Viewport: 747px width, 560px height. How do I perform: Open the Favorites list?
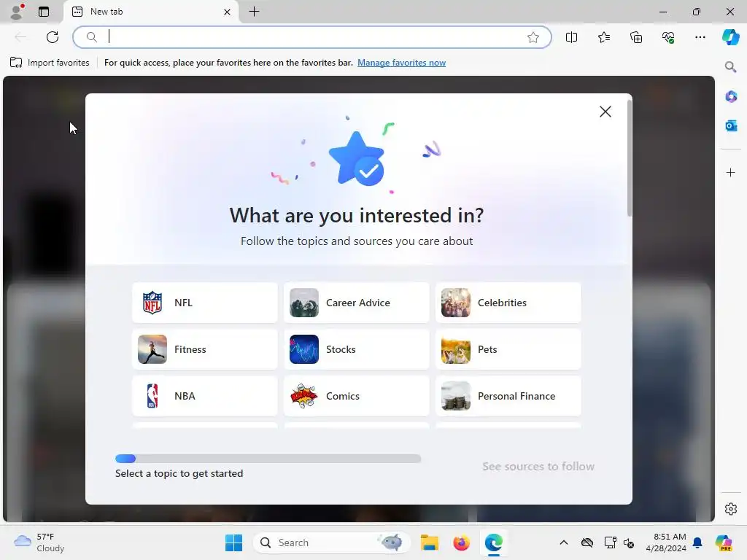click(x=603, y=37)
